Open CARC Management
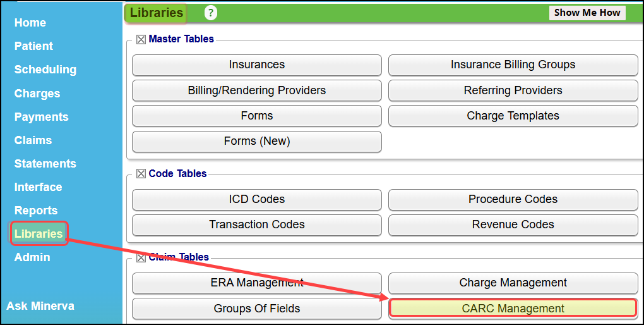Screen dimensions: 644x325 pyautogui.click(x=513, y=308)
